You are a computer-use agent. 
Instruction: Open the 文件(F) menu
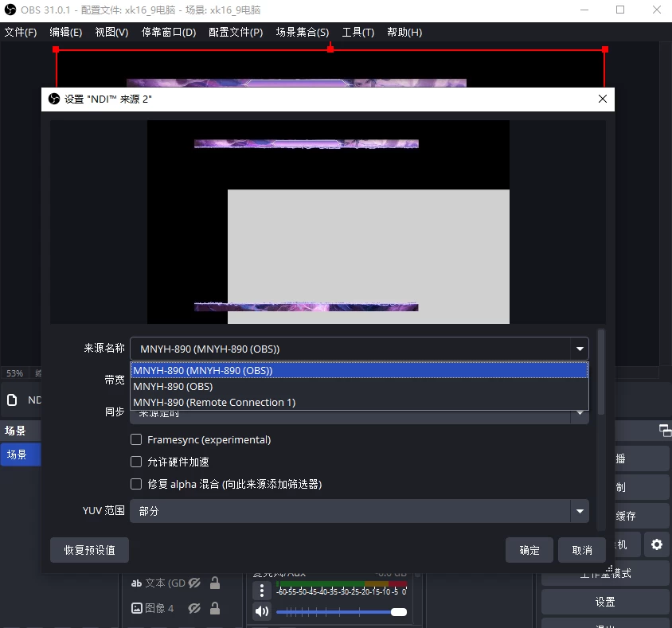20,32
